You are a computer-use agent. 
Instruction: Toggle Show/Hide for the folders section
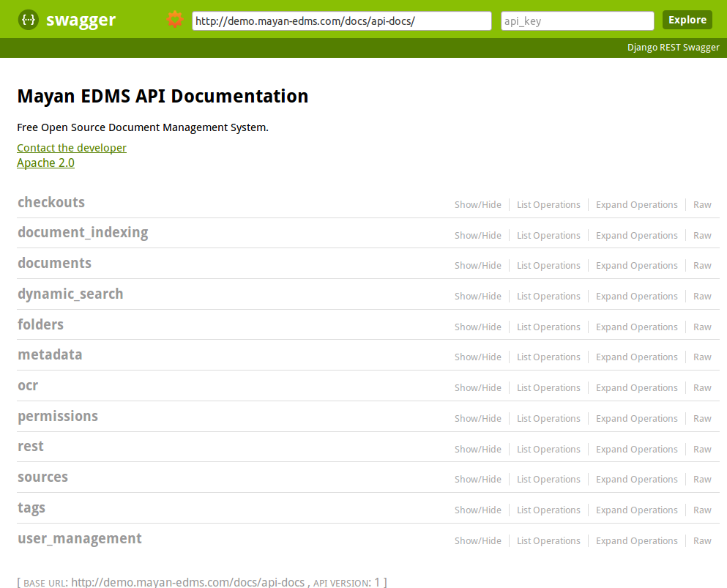point(477,327)
